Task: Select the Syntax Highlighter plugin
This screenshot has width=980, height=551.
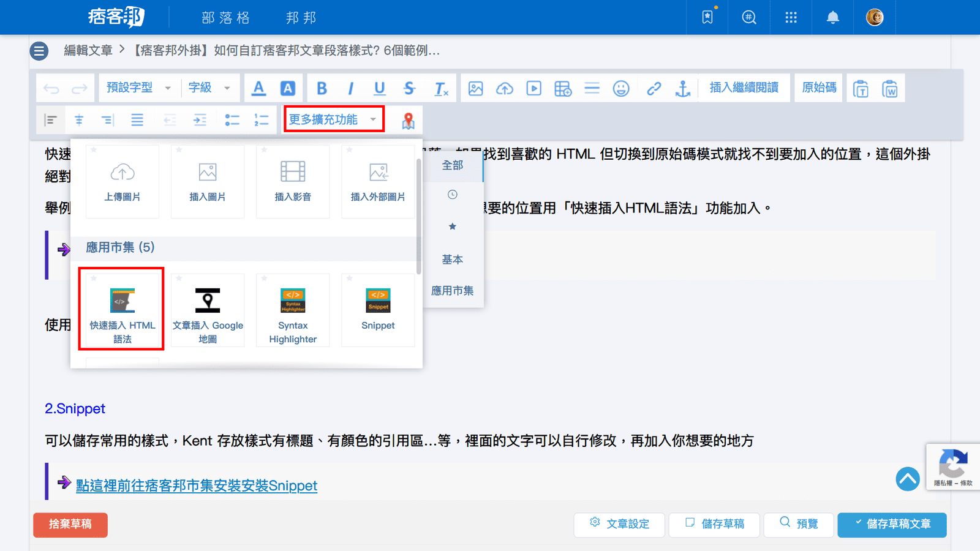Action: pos(293,310)
